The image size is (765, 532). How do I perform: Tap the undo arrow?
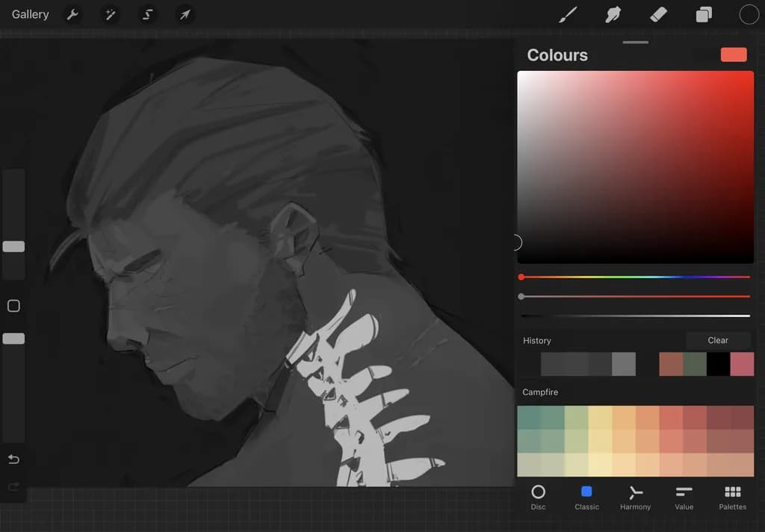tap(13, 460)
